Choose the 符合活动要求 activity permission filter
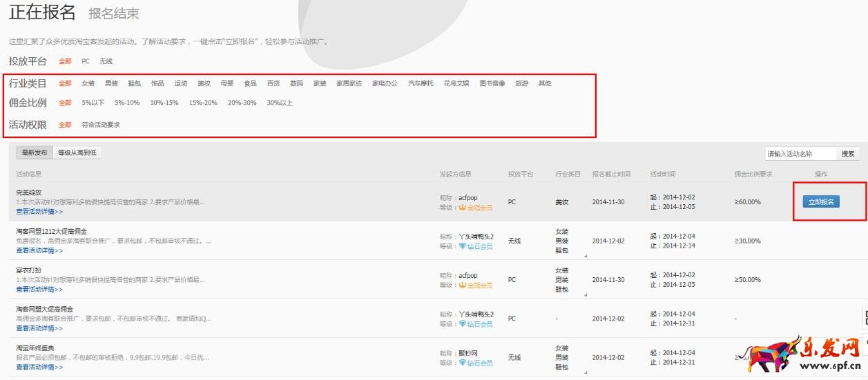 (101, 125)
